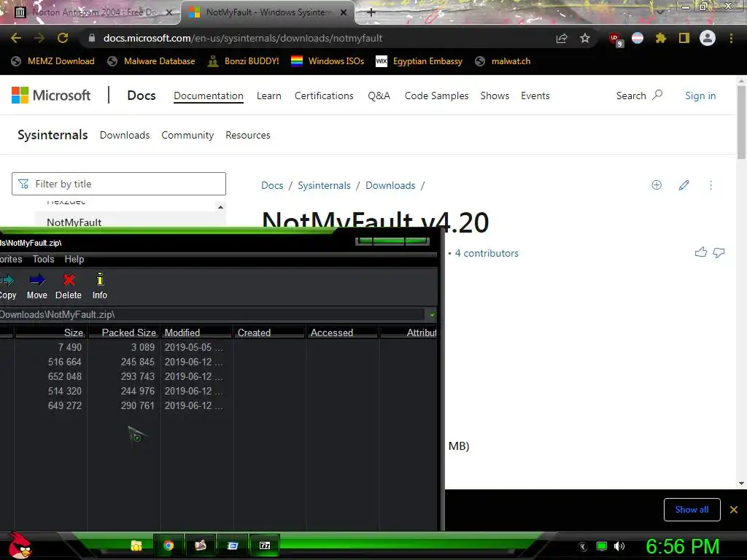Select the row with size 652 048

pos(218,376)
